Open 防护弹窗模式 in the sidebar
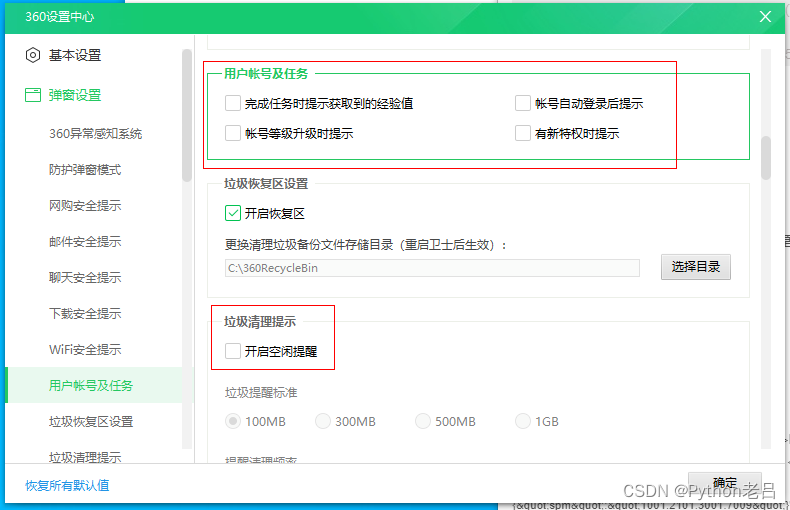 pyautogui.click(x=85, y=170)
